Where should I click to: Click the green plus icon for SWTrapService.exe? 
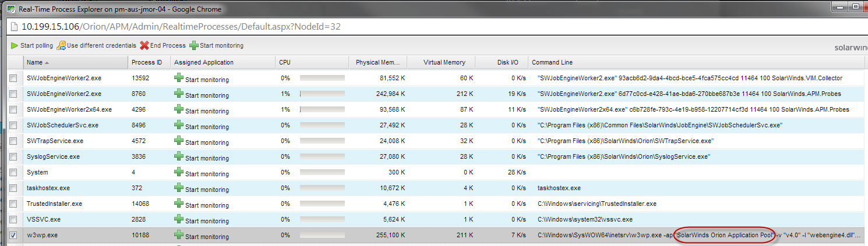[x=179, y=140]
